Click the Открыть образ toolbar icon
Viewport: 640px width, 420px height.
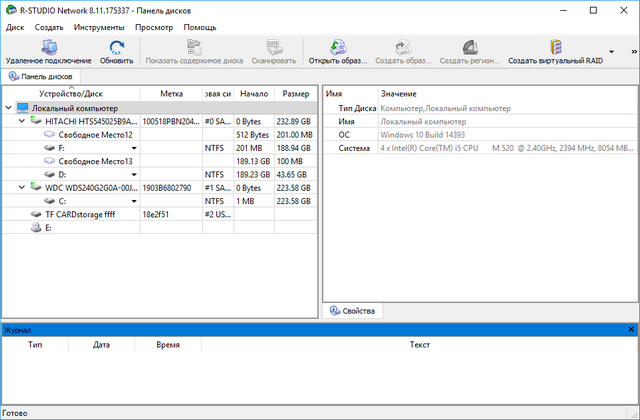[336, 47]
